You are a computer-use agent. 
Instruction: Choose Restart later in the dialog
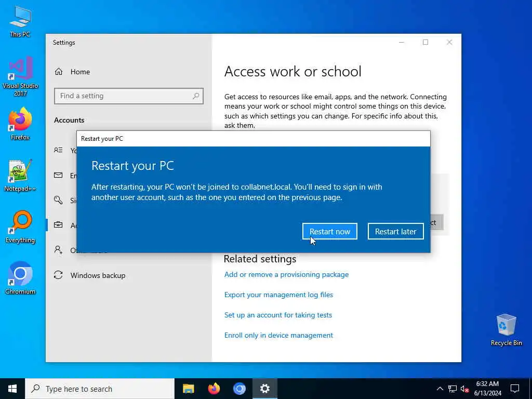point(395,231)
